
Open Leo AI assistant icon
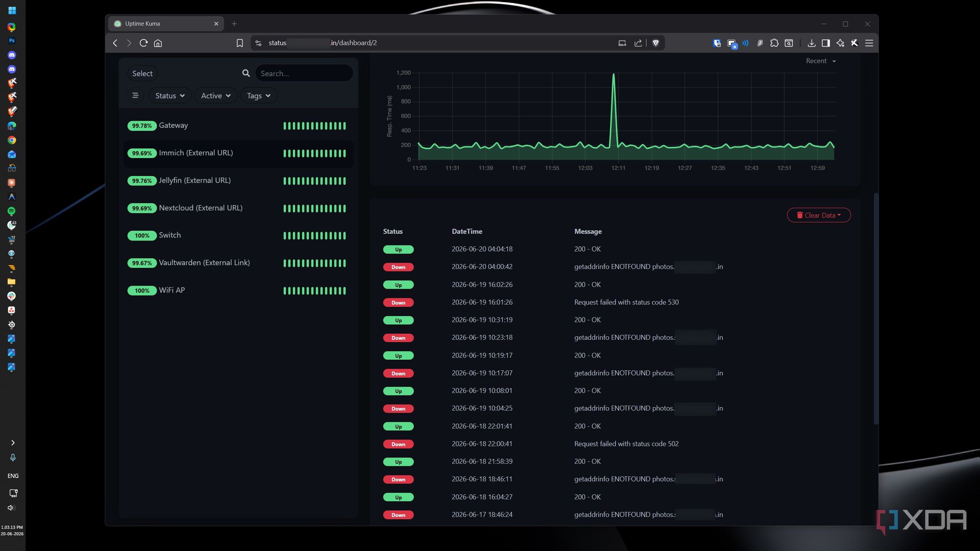[840, 43]
